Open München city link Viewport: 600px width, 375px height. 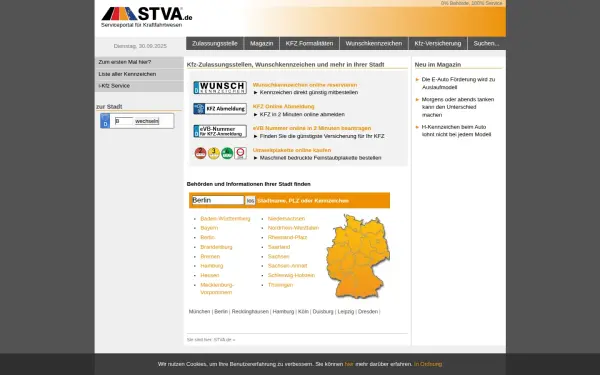tap(199, 312)
